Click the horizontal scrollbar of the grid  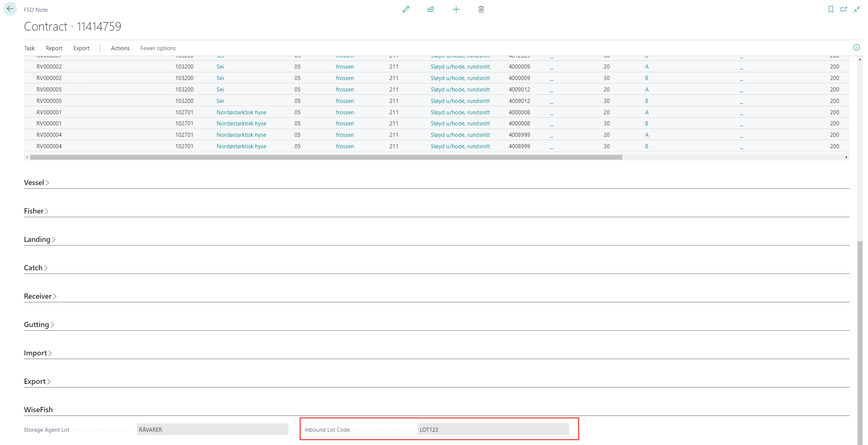click(x=326, y=157)
